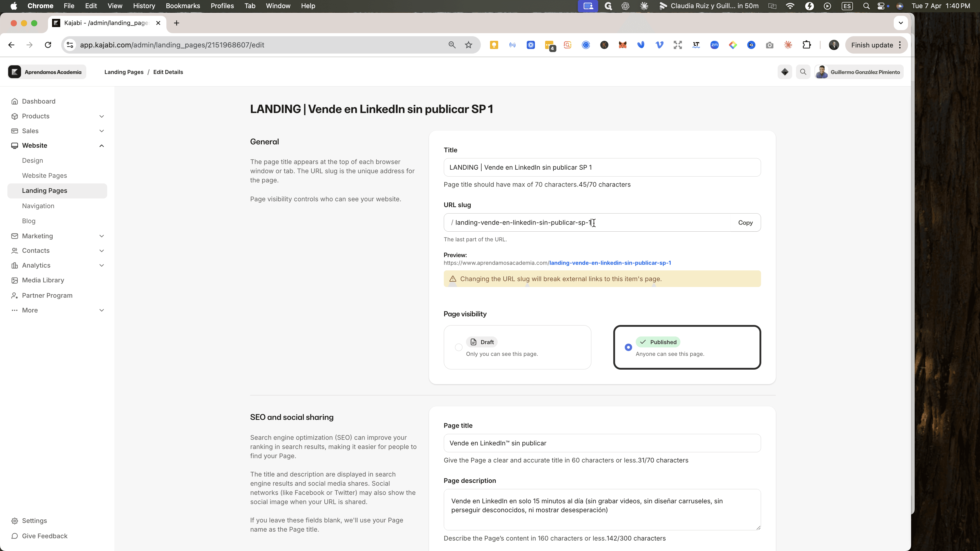Open the History menu in menu bar
Image resolution: width=980 pixels, height=551 pixels.
click(144, 6)
